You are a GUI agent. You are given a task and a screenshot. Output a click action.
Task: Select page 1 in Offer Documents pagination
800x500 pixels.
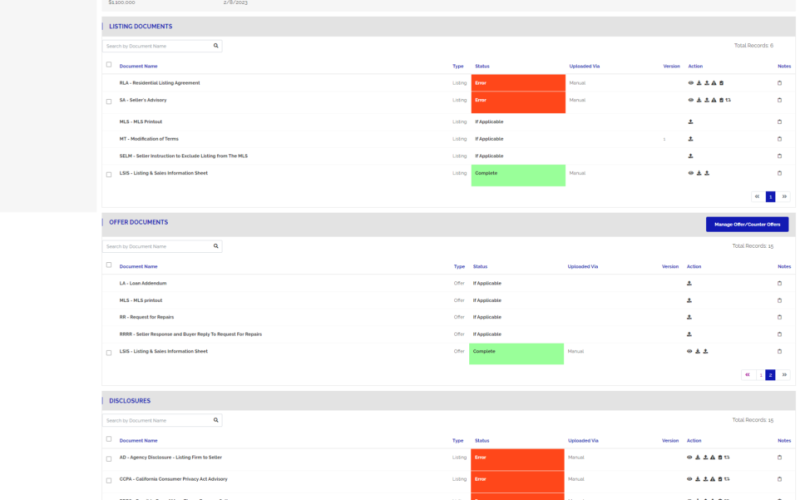tap(760, 375)
